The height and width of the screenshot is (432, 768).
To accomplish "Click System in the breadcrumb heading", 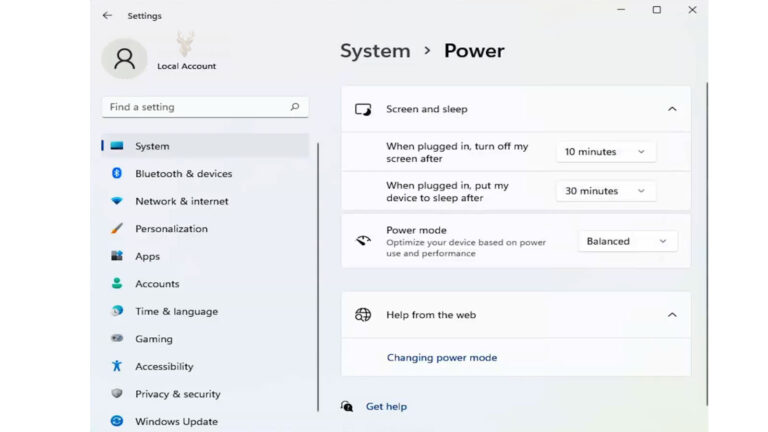I will pyautogui.click(x=375, y=51).
